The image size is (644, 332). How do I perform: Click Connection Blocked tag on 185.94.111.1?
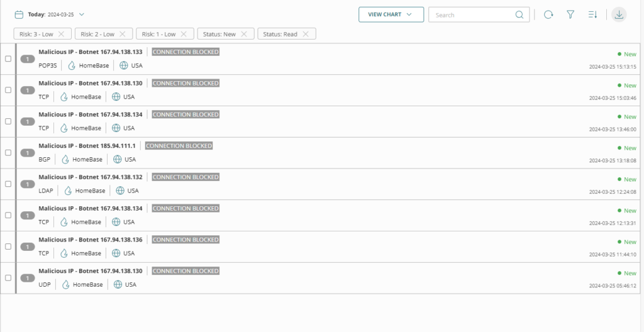(179, 146)
